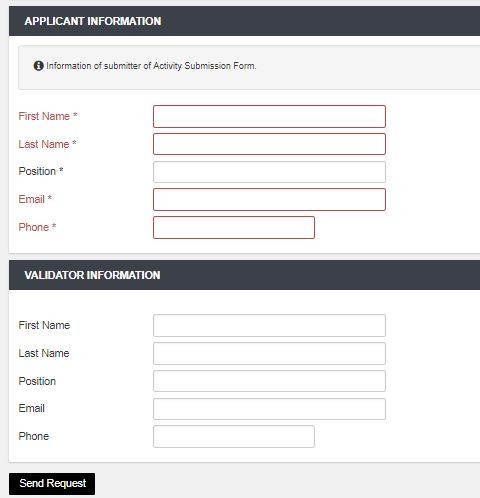Viewport: 480px width, 498px height.
Task: Click the validator Email label
Action: 32,408
